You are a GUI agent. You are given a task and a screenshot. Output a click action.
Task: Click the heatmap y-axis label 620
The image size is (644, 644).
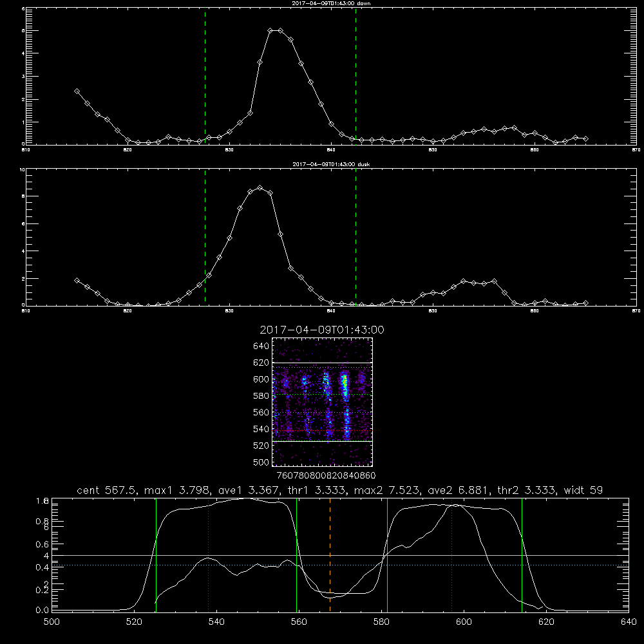point(261,363)
